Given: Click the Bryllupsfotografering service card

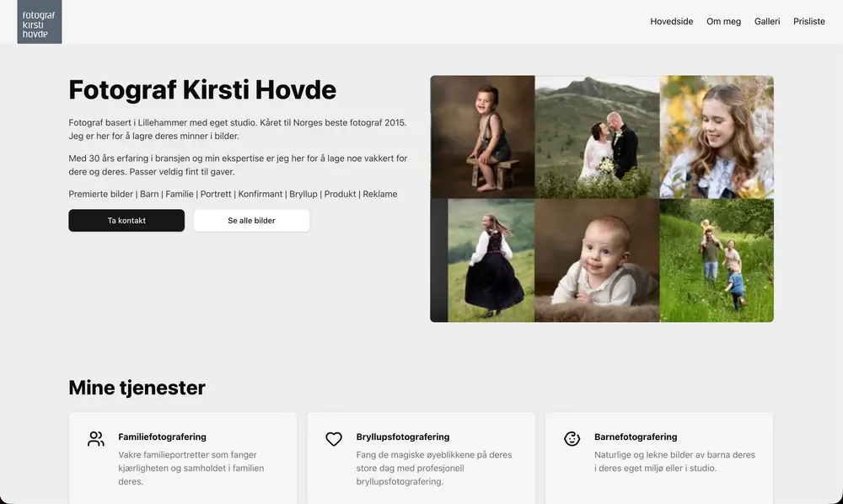Looking at the screenshot, I should (x=421, y=459).
